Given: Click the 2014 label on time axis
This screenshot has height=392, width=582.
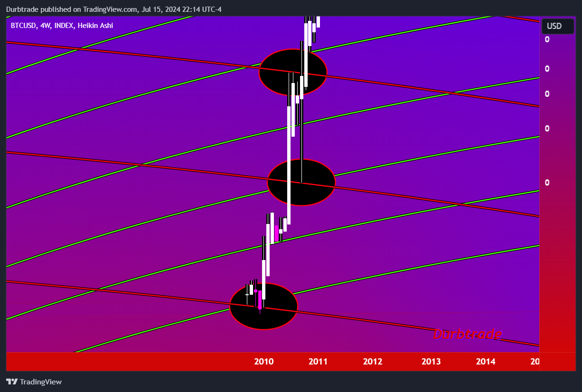Looking at the screenshot, I should click(486, 362).
